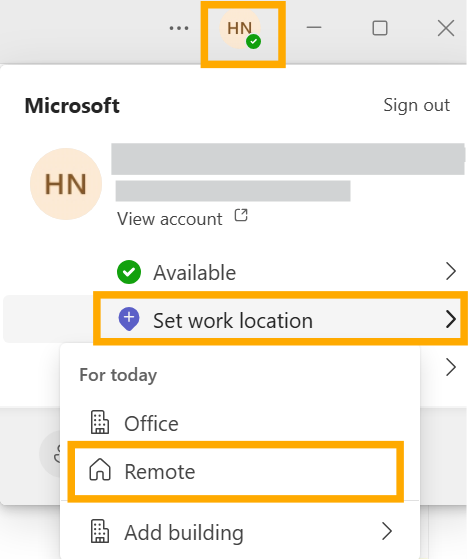Click the For today heading

tap(118, 375)
